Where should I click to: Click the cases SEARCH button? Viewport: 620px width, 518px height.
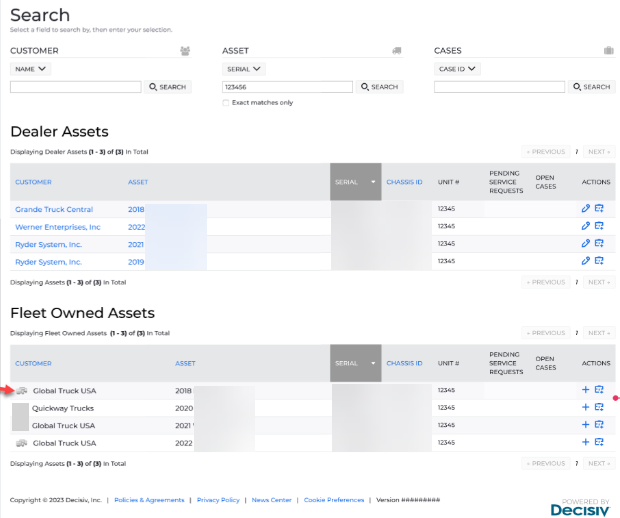pos(592,87)
